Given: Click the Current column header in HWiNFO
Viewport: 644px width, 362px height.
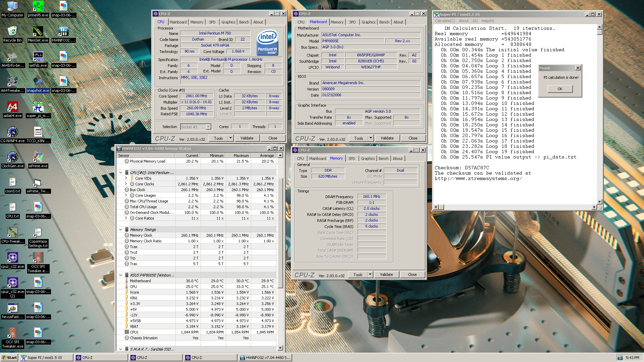Looking at the screenshot, I should tap(187, 156).
